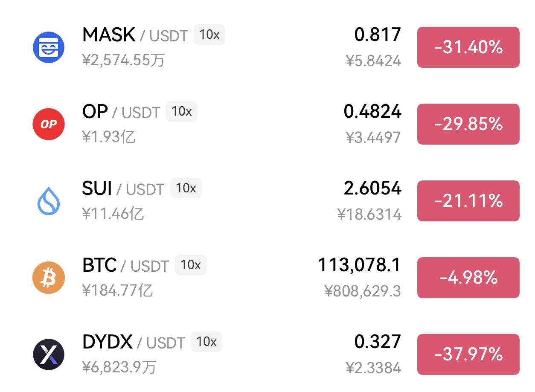The width and height of the screenshot is (535, 392).
Task: Tap the orange Bitcoin logo icon
Action: (49, 278)
